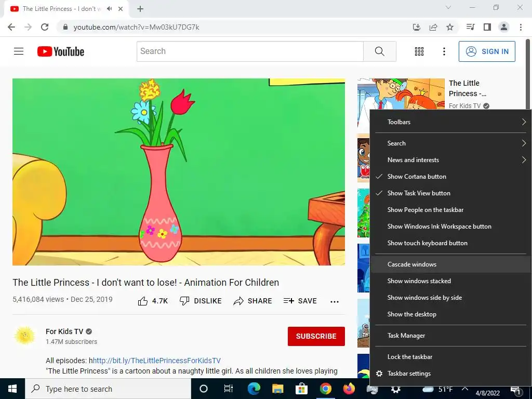Open Windows Start menu

12,389
